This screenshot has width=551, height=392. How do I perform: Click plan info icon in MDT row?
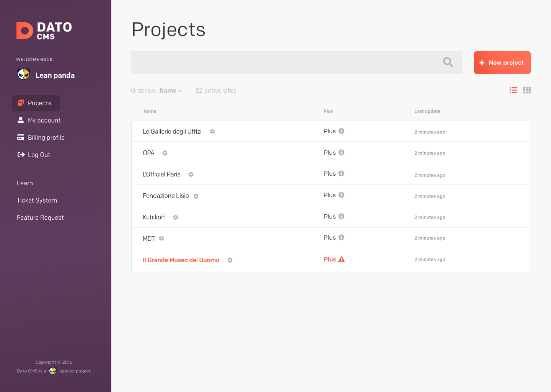pyautogui.click(x=341, y=237)
